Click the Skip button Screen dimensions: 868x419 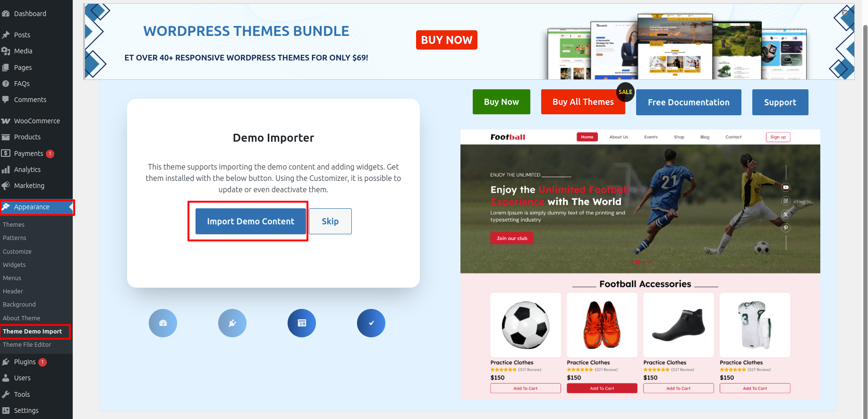330,221
